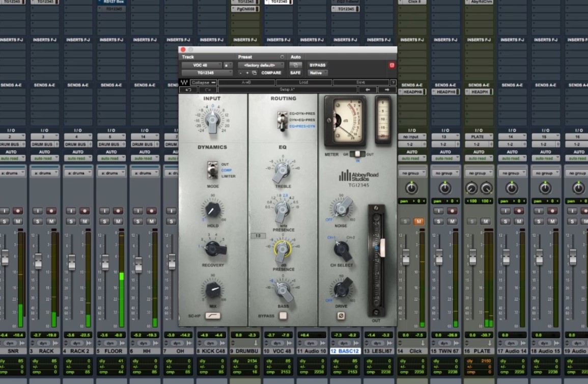Click the Waves logo in plugin toolbar

(x=184, y=83)
